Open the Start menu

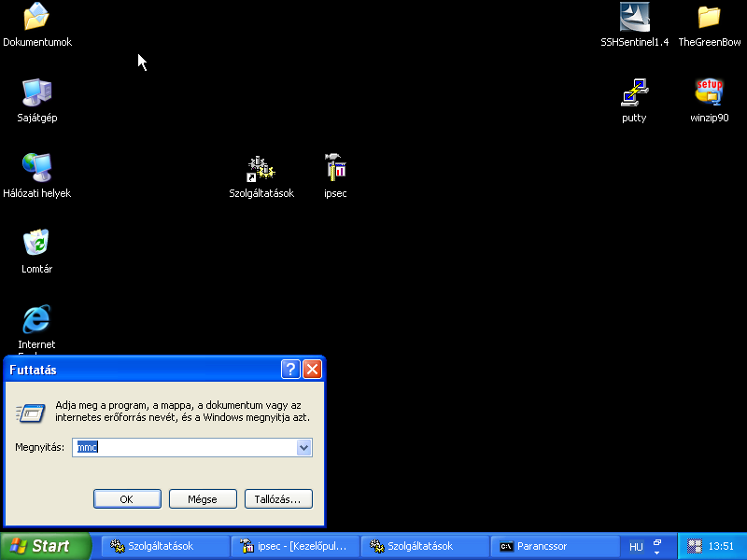pos(45,546)
